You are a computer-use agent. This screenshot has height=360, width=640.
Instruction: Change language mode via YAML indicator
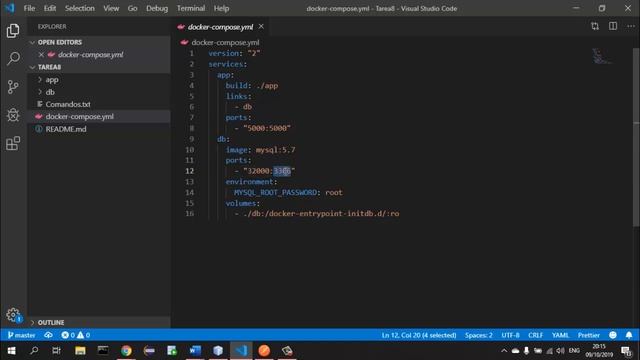click(x=560, y=335)
